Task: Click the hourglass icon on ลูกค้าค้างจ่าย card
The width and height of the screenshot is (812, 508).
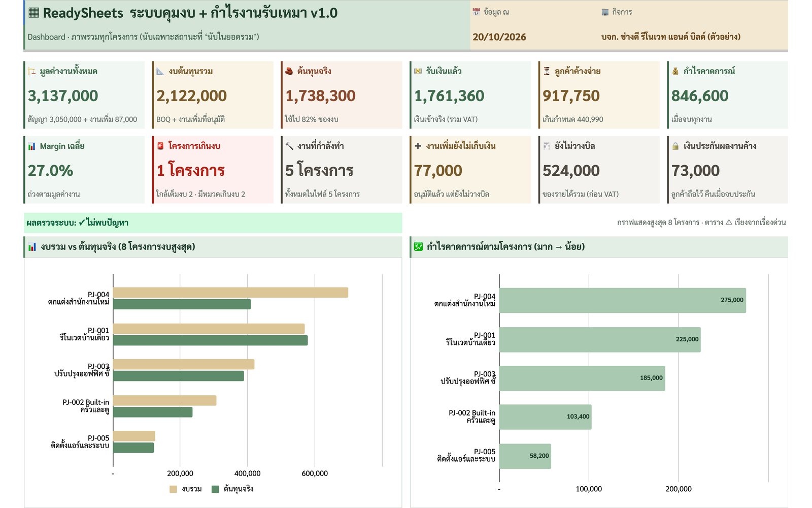Action: pyautogui.click(x=547, y=71)
